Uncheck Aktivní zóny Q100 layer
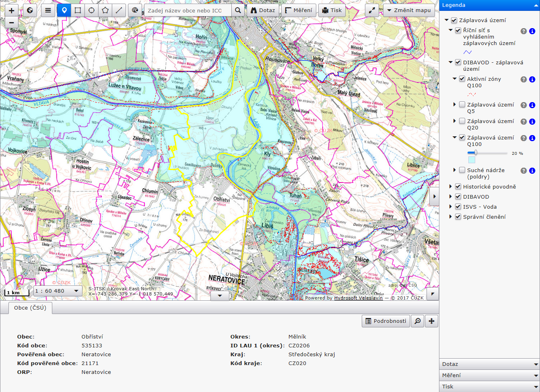Viewport: 540px width, 392px height. [462, 79]
